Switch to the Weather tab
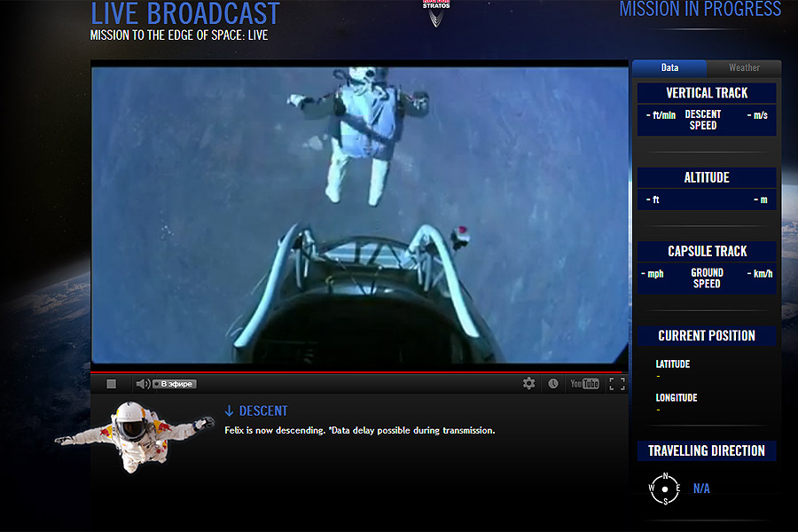 [744, 67]
